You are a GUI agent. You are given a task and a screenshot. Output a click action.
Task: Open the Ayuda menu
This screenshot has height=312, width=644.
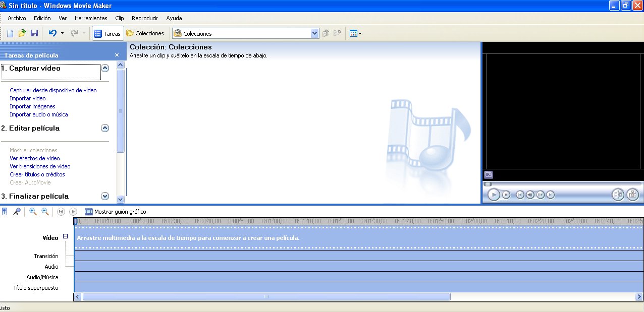click(174, 18)
